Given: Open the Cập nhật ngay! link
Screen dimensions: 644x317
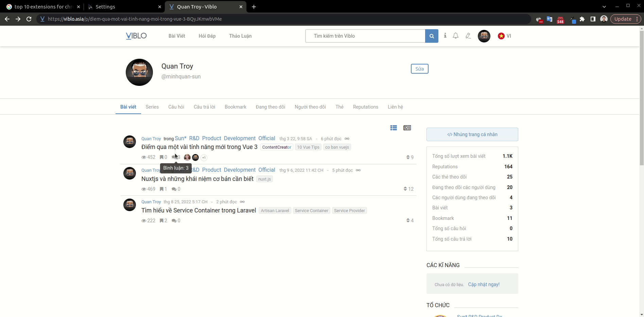Looking at the screenshot, I should point(484,284).
